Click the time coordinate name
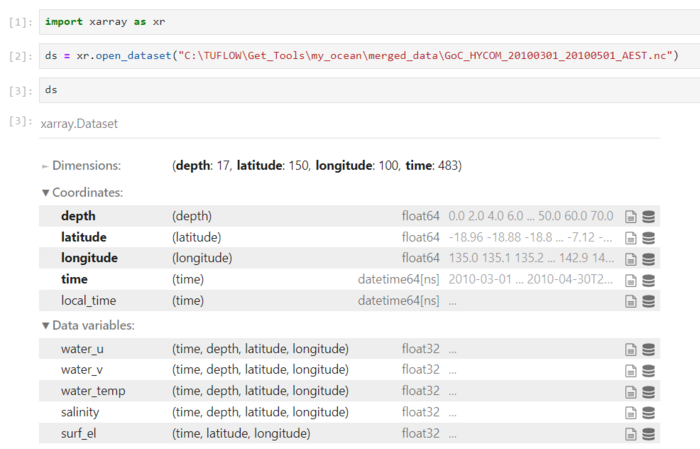Viewport: 700px width, 449px height. [x=74, y=279]
